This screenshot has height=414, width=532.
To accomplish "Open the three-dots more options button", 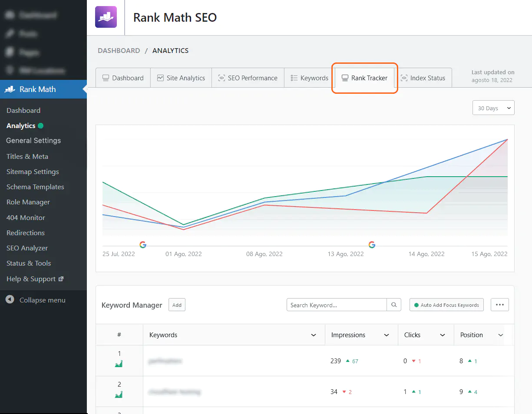I will 499,305.
